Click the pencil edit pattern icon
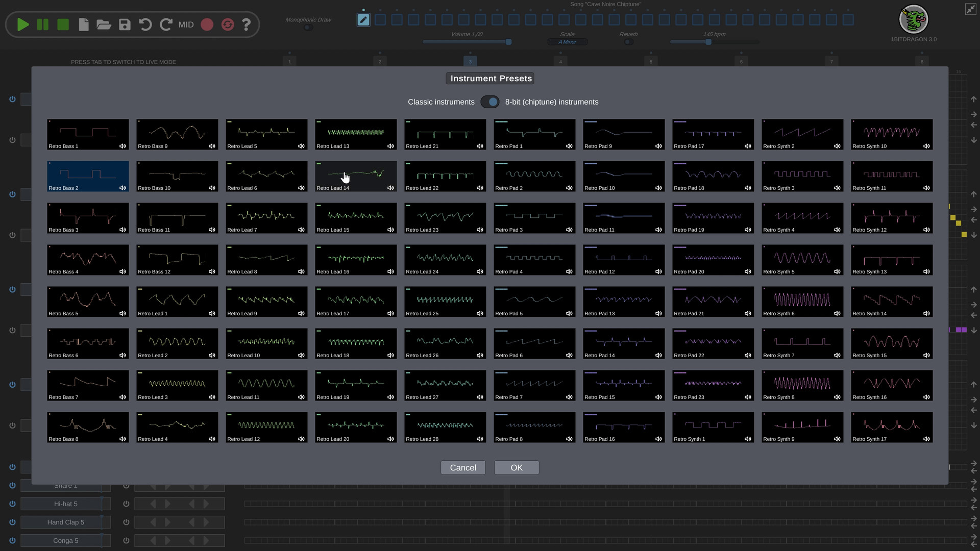The image size is (980, 551). point(363,20)
